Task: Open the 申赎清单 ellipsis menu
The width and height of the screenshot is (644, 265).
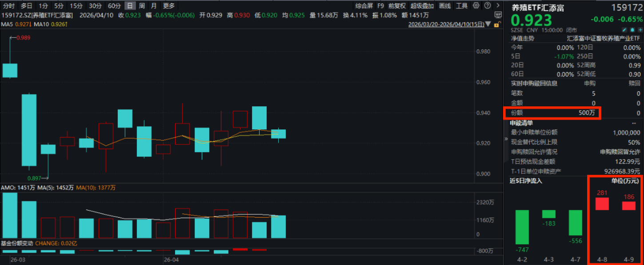Action: point(633,123)
